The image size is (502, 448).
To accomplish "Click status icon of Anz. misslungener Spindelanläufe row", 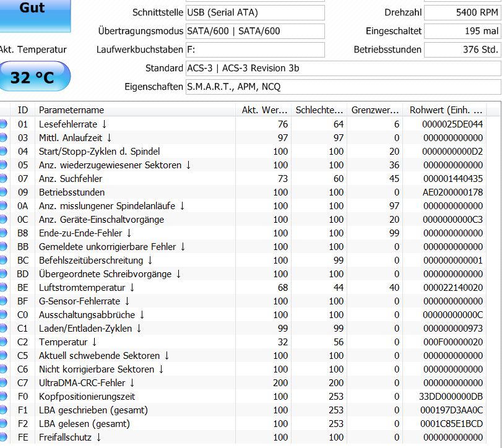I will [3, 205].
